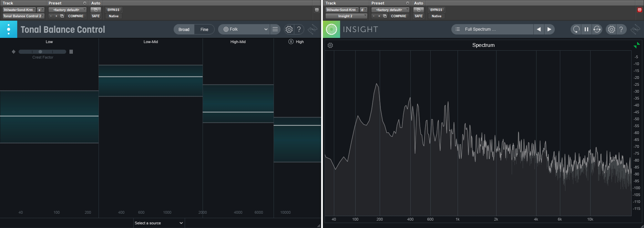
Task: Click low crest factor waveform icon
Action: 13,52
